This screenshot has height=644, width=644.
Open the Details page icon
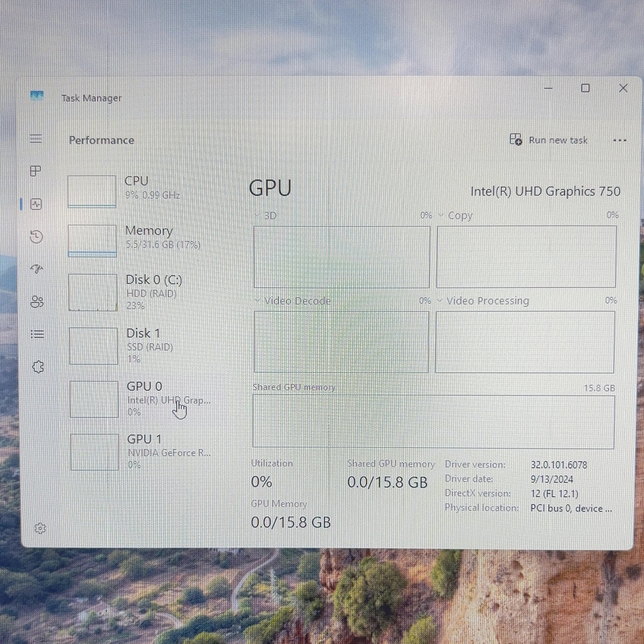click(x=37, y=334)
